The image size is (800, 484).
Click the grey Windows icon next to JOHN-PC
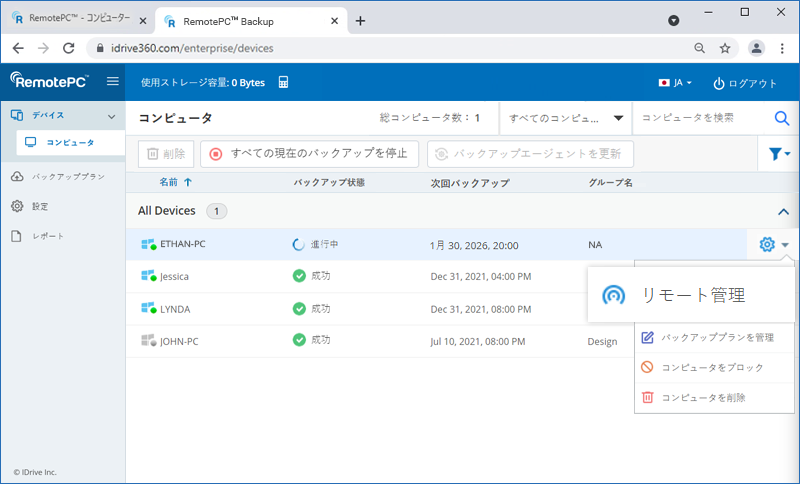(x=148, y=341)
